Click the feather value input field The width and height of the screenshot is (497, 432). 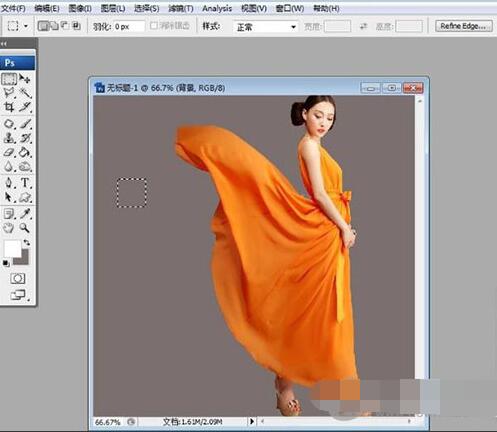tap(129, 26)
